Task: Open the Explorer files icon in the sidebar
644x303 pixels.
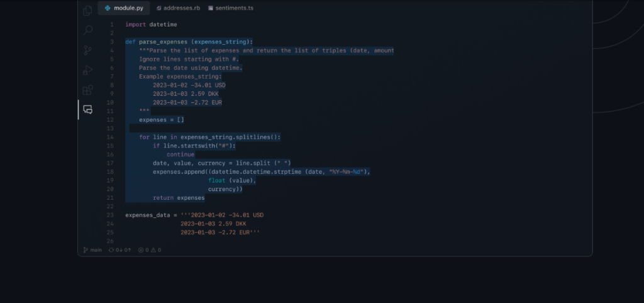Action: pos(87,11)
